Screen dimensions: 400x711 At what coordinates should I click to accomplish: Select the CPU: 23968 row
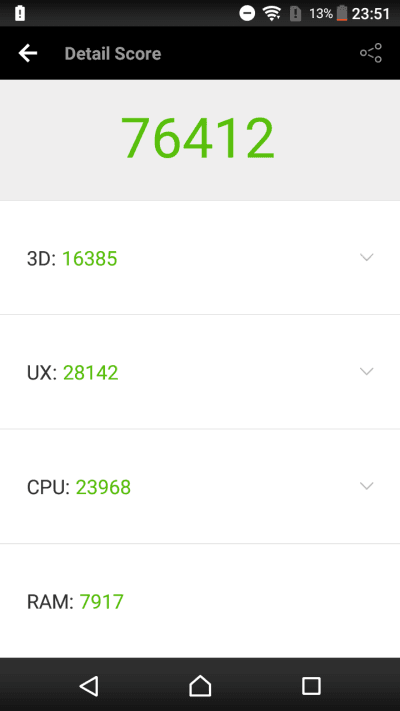[200, 487]
